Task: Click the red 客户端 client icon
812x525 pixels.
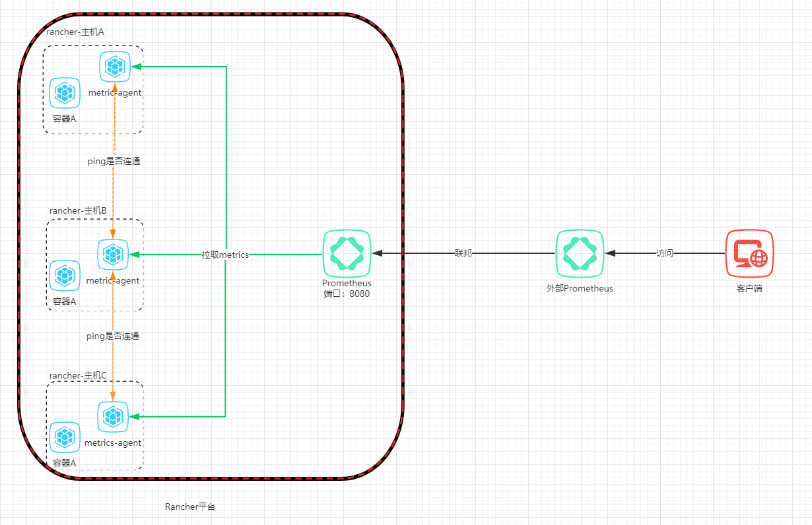Action: (x=749, y=253)
